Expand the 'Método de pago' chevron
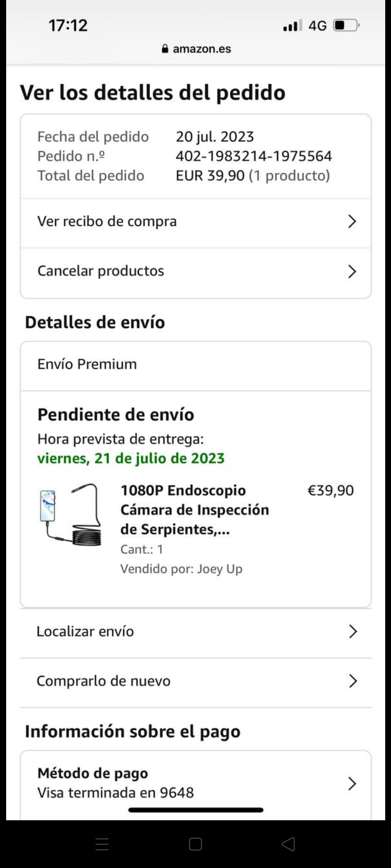The width and height of the screenshot is (391, 868). point(352,783)
